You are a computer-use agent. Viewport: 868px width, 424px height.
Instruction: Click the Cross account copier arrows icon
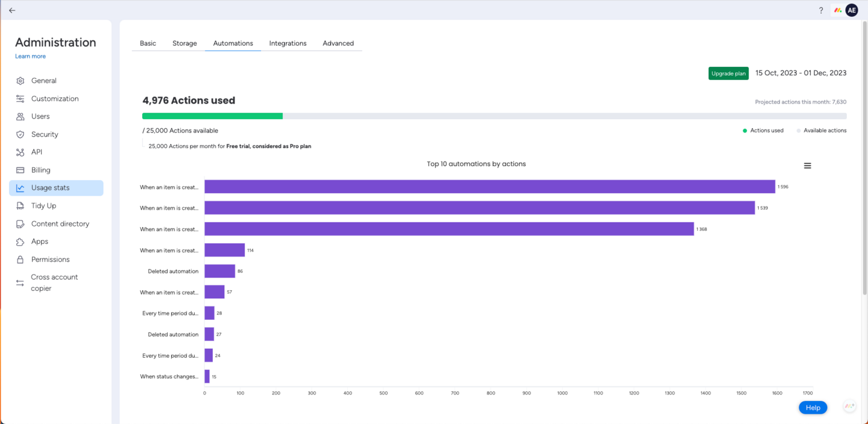20,282
